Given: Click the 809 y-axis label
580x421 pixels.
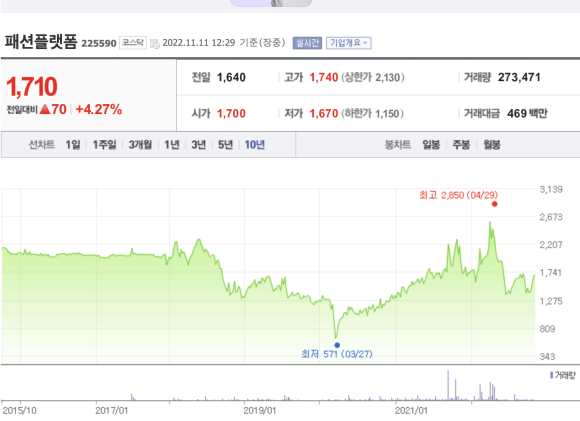Looking at the screenshot, I should coord(547,329).
